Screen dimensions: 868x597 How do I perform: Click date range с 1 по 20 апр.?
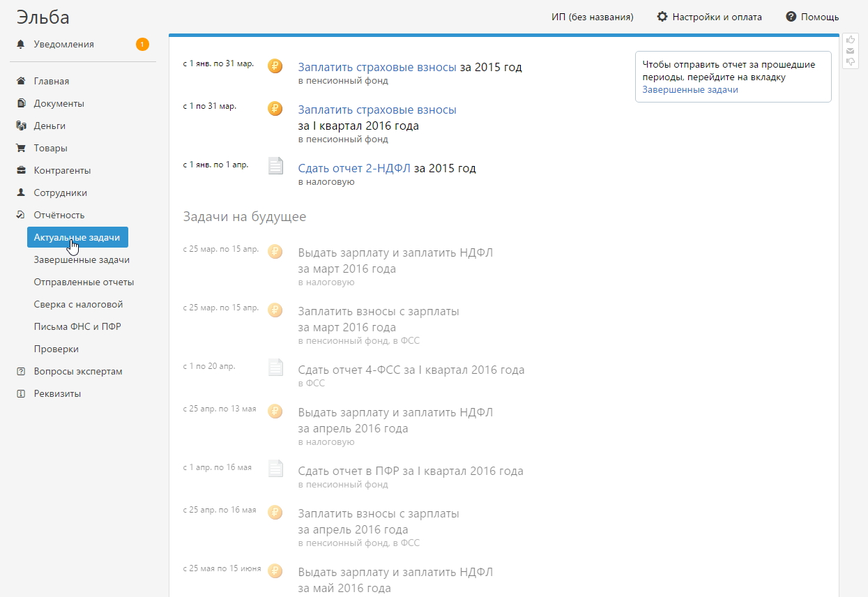(209, 366)
